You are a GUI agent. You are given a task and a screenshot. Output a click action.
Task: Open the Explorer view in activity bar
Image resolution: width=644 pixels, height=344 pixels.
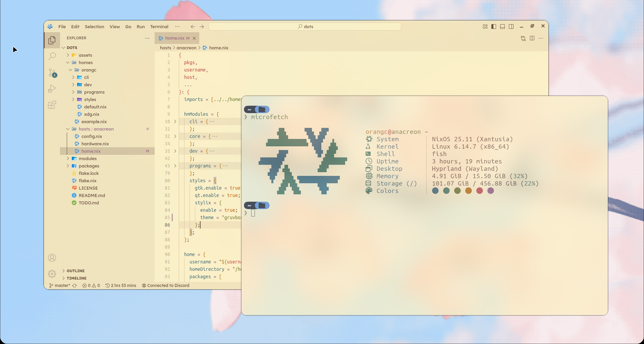tap(52, 40)
